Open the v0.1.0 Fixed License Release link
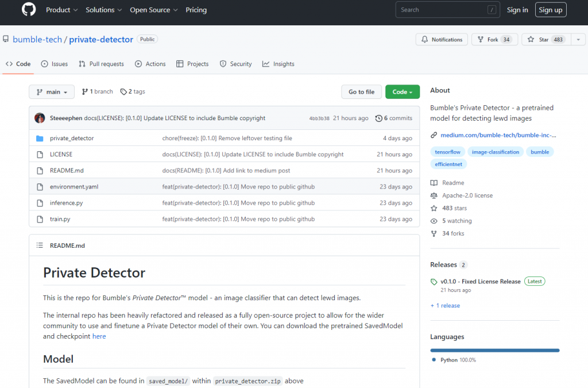 (x=481, y=282)
